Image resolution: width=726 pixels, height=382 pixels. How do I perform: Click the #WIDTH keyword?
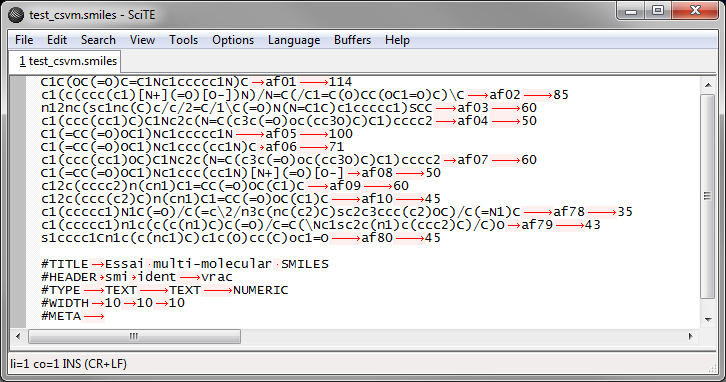click(65, 303)
